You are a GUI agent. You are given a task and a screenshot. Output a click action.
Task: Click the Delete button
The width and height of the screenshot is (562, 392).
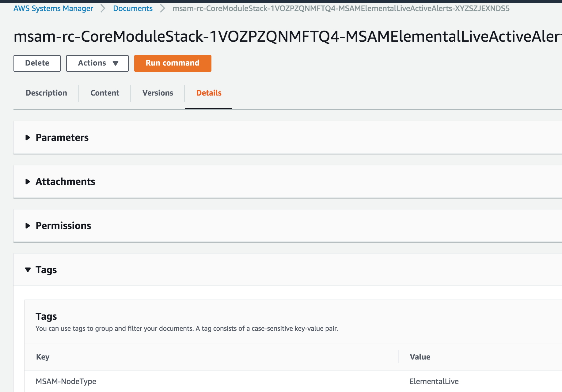[37, 63]
